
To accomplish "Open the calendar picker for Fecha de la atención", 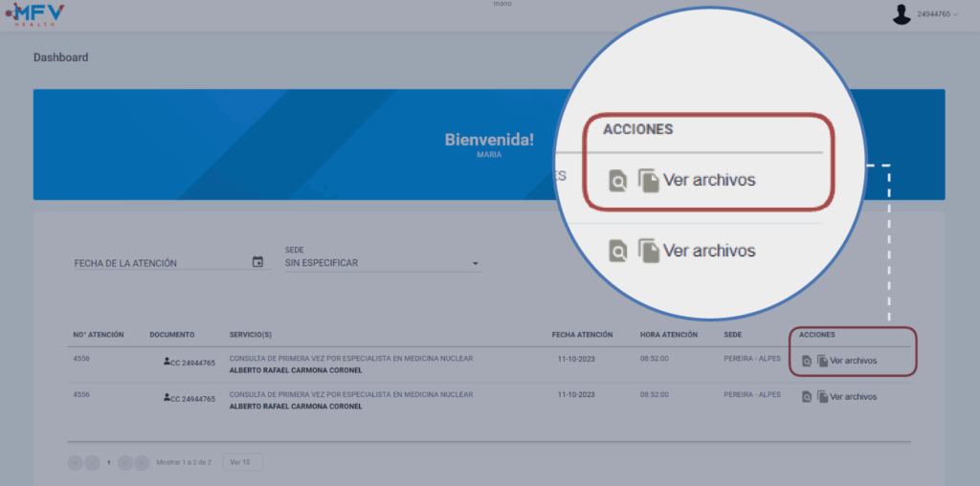I will (257, 262).
